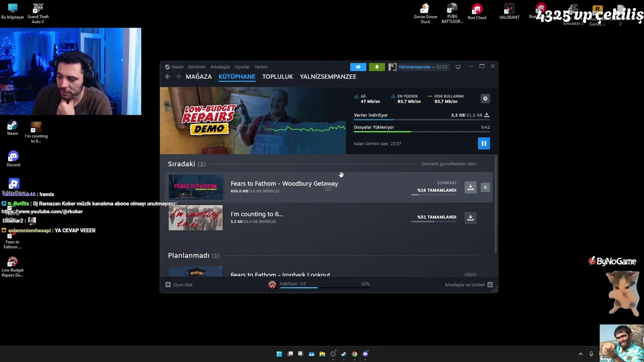Select Riot Client desktop icon
644x362 pixels.
tap(477, 12)
